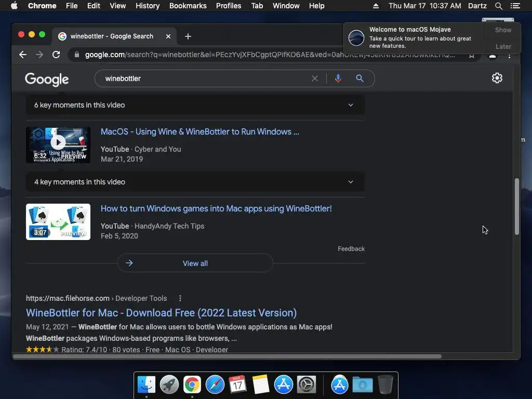Start voice search with the microphone icon

(x=338, y=79)
